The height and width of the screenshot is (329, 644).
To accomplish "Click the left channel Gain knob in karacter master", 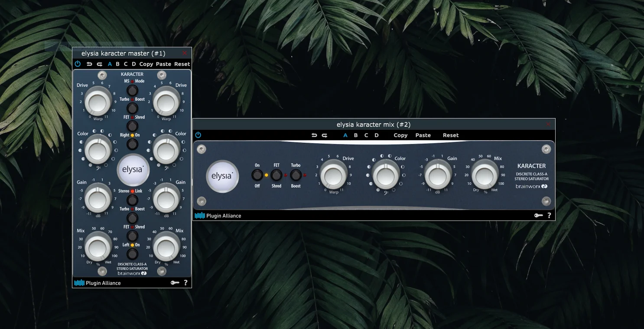I will [98, 198].
